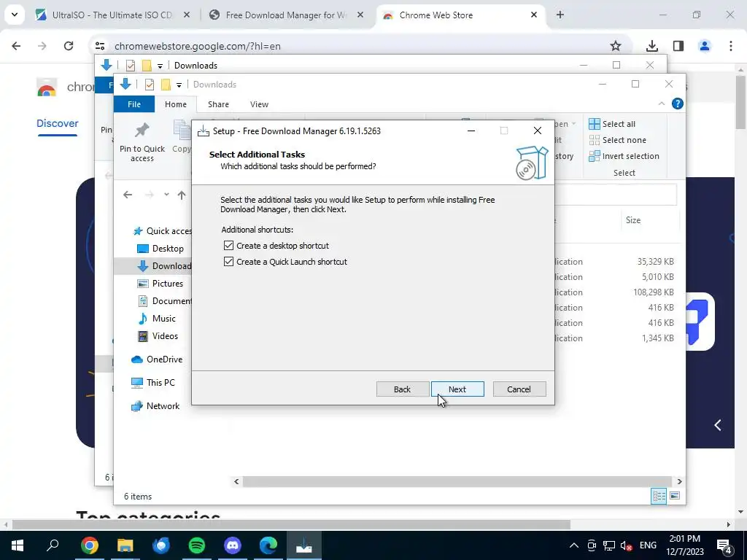The height and width of the screenshot is (560, 747).
Task: Go Back in the Setup wizard
Action: (402, 389)
